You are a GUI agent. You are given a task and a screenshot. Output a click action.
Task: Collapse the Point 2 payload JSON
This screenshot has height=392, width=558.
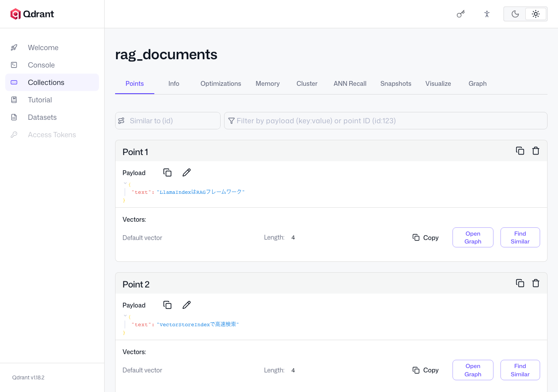[x=125, y=316]
